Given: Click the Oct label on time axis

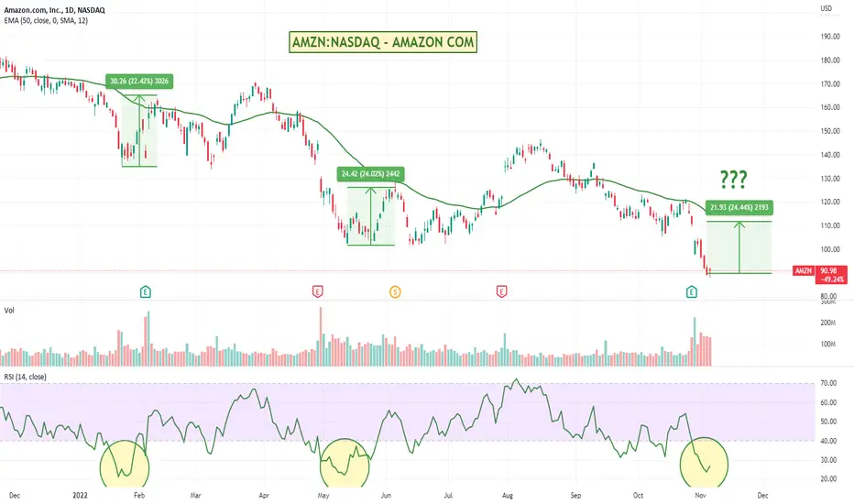Looking at the screenshot, I should 638,496.
